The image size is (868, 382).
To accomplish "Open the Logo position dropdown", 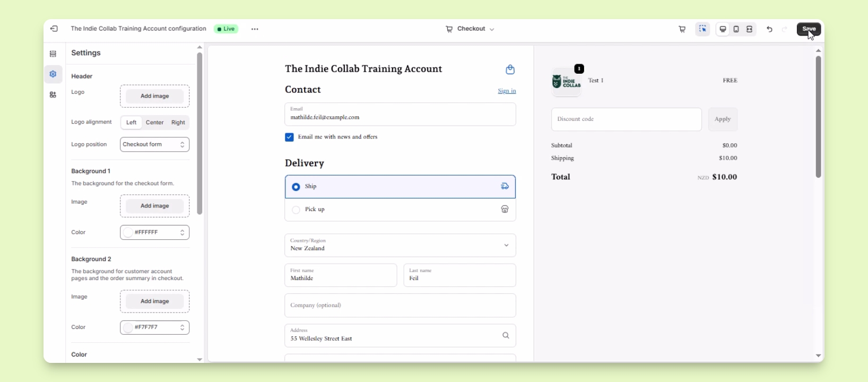I will click(154, 144).
